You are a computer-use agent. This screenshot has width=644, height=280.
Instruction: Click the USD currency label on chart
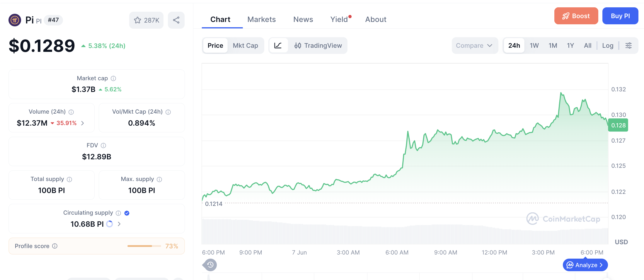[621, 242]
